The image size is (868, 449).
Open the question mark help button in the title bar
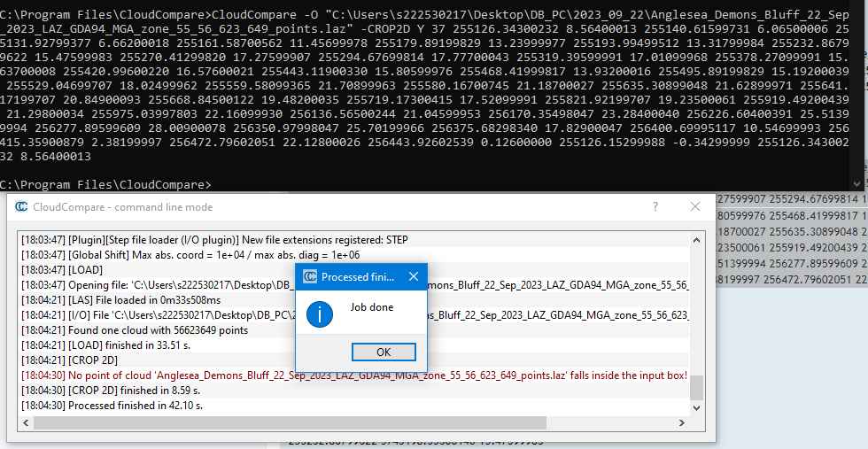click(655, 206)
